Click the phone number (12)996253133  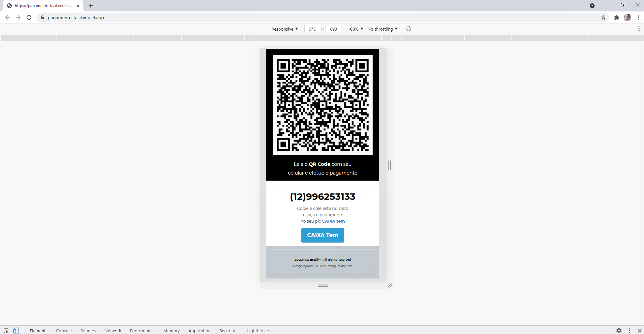tap(323, 196)
